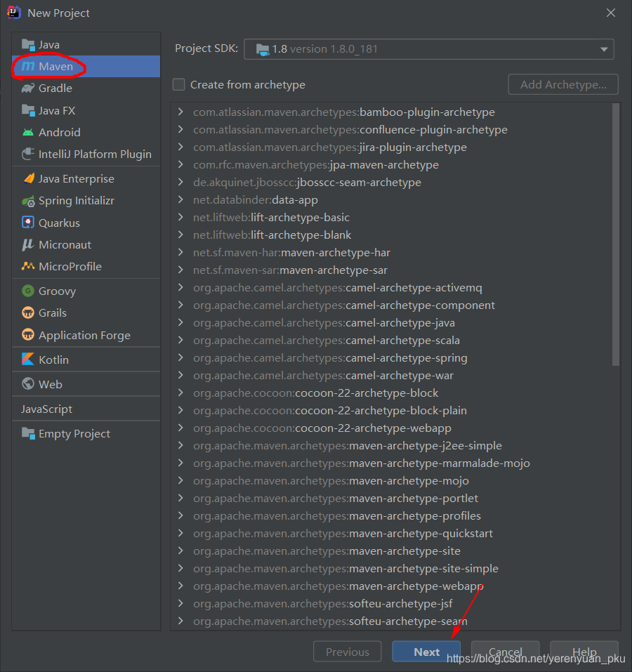Close the New Project dialog
The image size is (632, 672).
coord(610,13)
